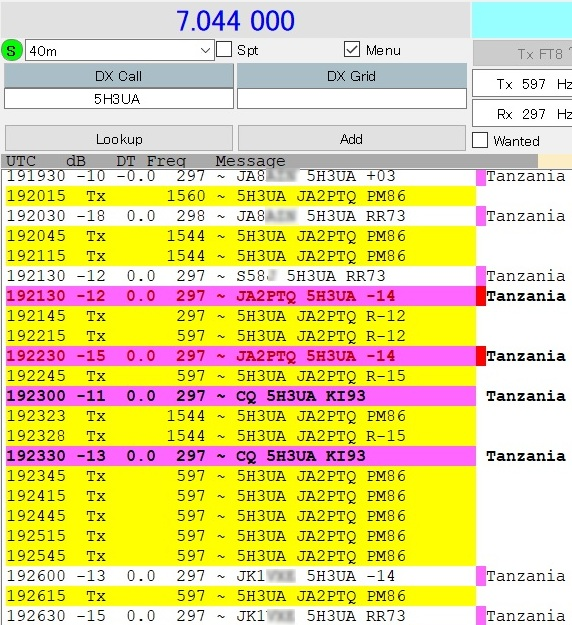The image size is (572, 625).
Task: Select the 192030 RR73 decode row
Action: (x=241, y=216)
